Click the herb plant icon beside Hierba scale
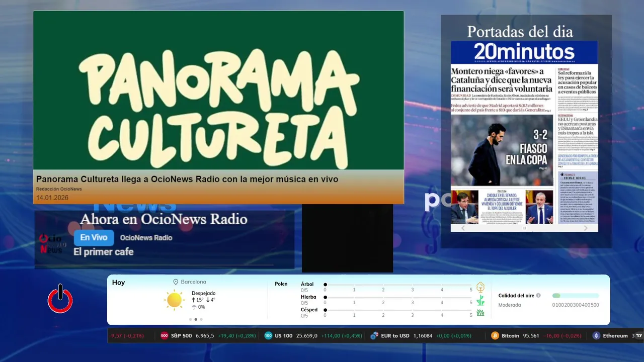Viewport: 644px width, 362px height. pyautogui.click(x=480, y=300)
